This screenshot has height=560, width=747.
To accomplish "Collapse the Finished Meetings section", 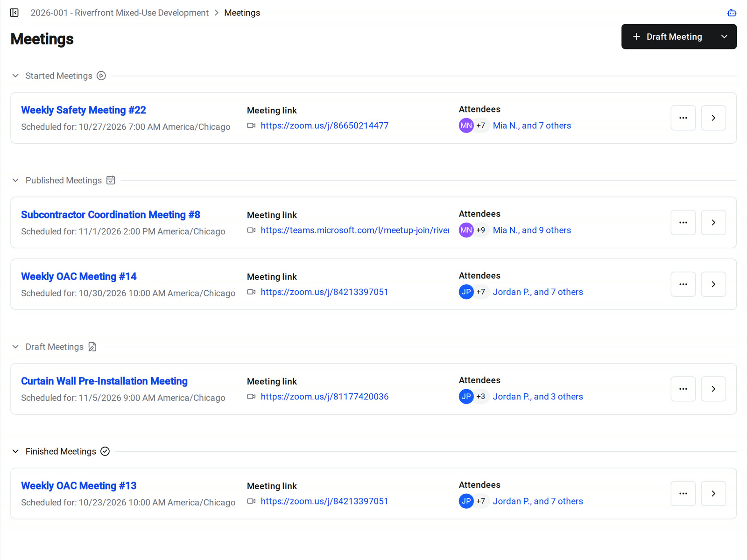I will [15, 451].
